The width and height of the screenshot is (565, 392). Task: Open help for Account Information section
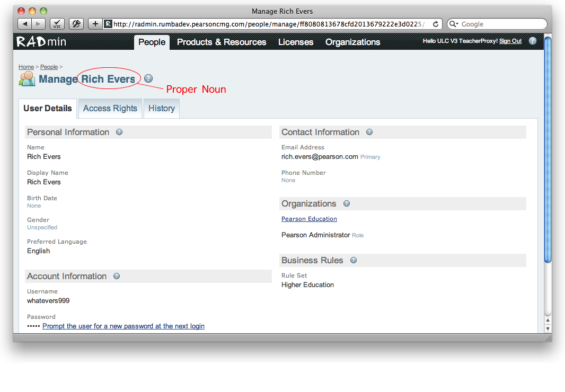pos(117,277)
